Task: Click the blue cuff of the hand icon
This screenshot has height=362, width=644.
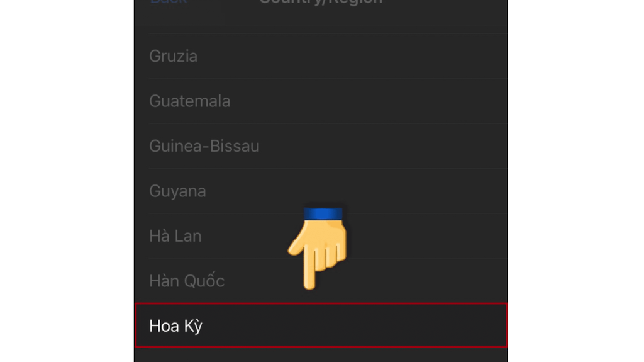Action: (x=323, y=213)
